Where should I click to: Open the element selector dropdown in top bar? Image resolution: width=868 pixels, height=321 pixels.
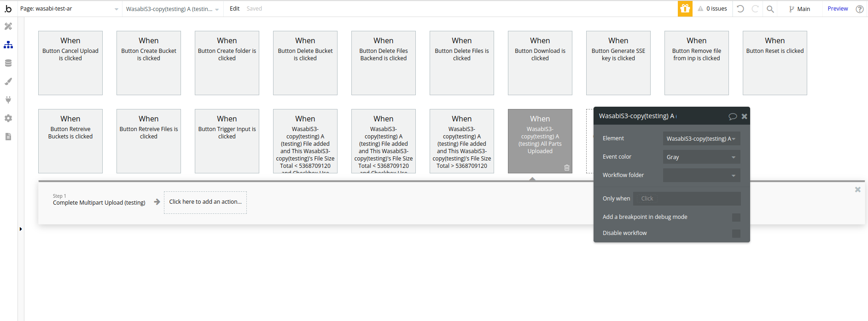173,9
